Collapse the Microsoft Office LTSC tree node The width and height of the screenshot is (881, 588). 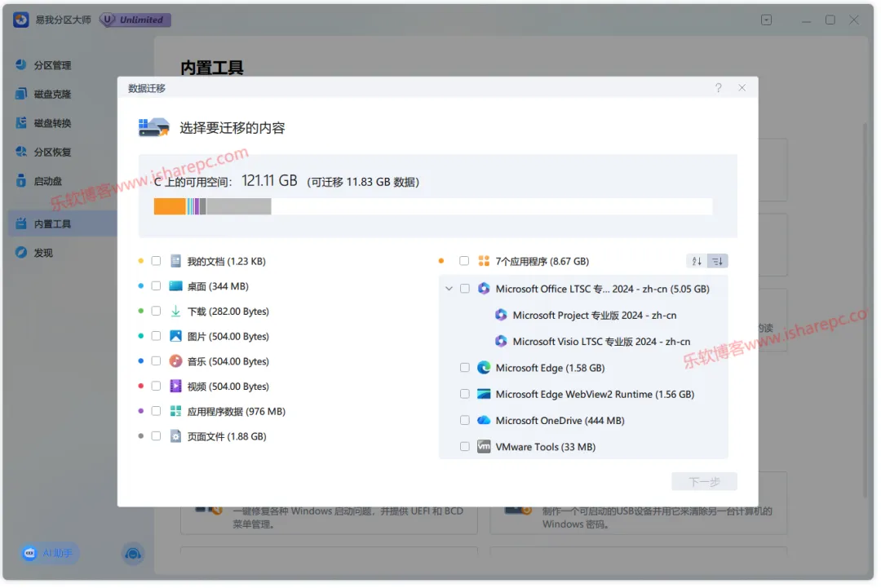(449, 290)
